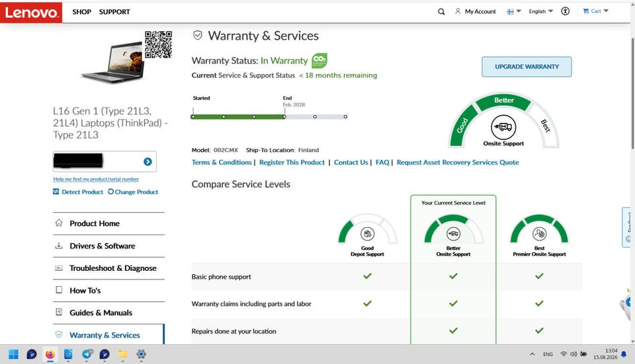This screenshot has height=364, width=635.
Task: Open the notification bell in taskbar
Action: [x=624, y=354]
